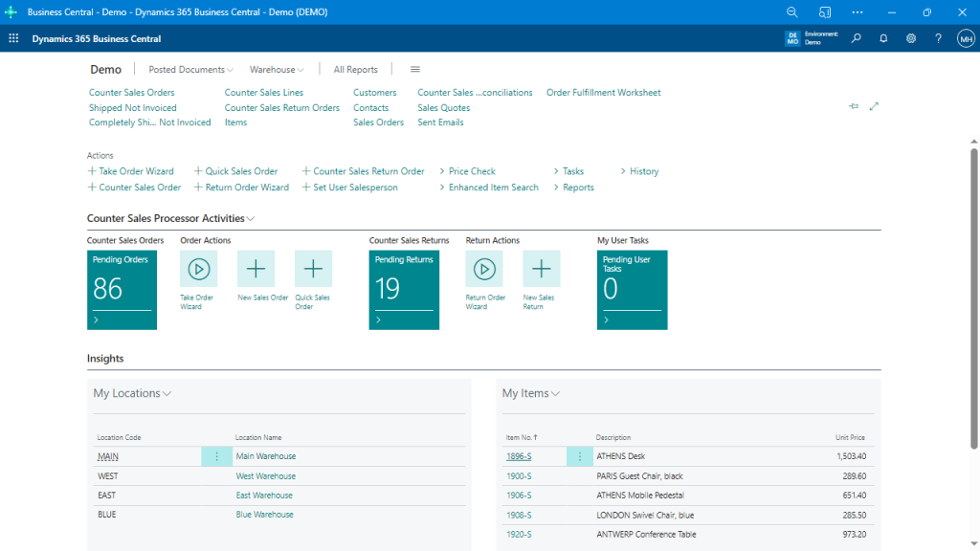The width and height of the screenshot is (980, 551).
Task: Open the notifications bell
Action: (883, 38)
